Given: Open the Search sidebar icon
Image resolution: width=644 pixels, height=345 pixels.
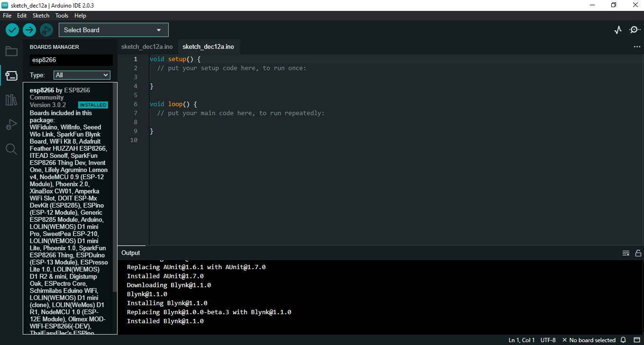Looking at the screenshot, I should click(x=11, y=149).
